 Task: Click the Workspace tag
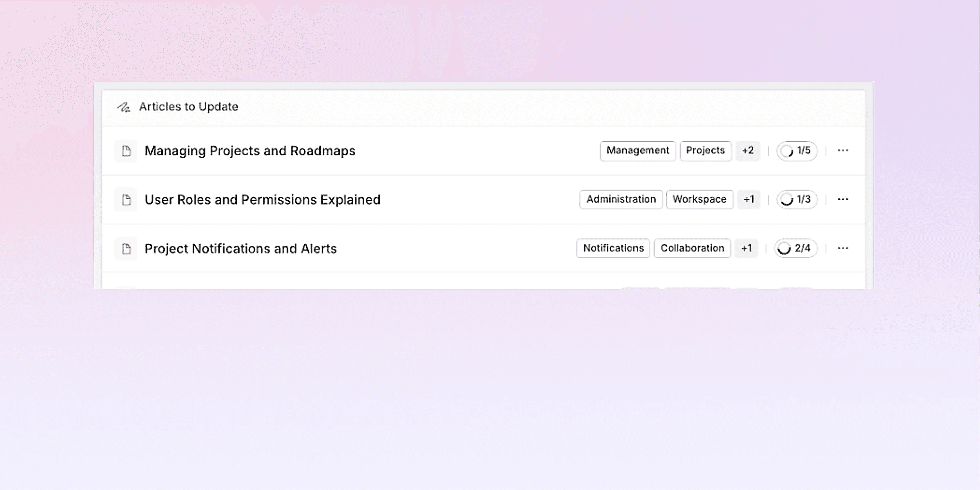pos(699,199)
